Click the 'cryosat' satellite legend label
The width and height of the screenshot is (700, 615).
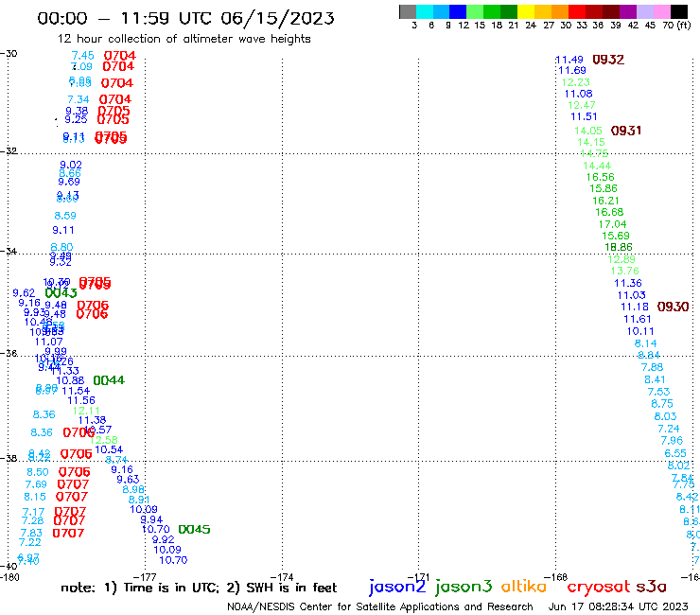598,588
